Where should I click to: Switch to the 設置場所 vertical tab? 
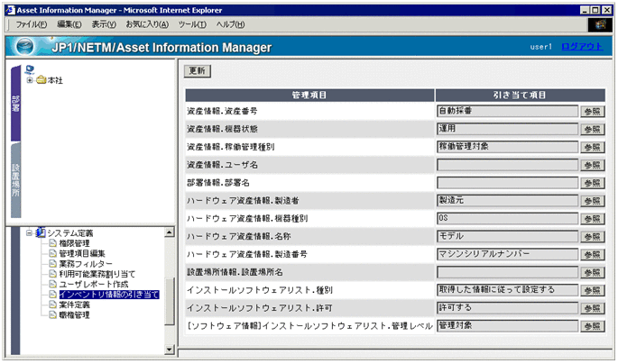15,180
